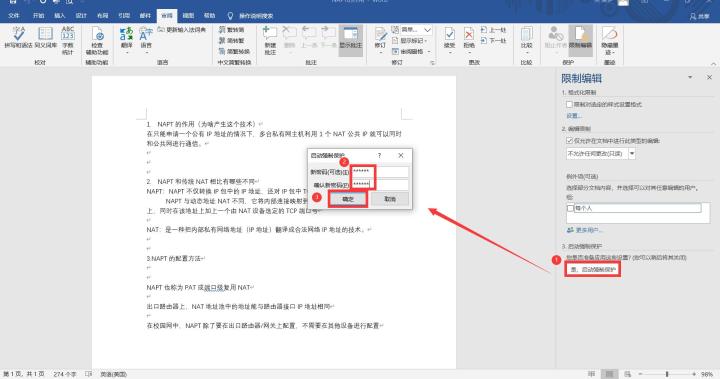Convert Simplified to Traditional (简转繁)
This screenshot has height=379, width=720.
tap(231, 40)
